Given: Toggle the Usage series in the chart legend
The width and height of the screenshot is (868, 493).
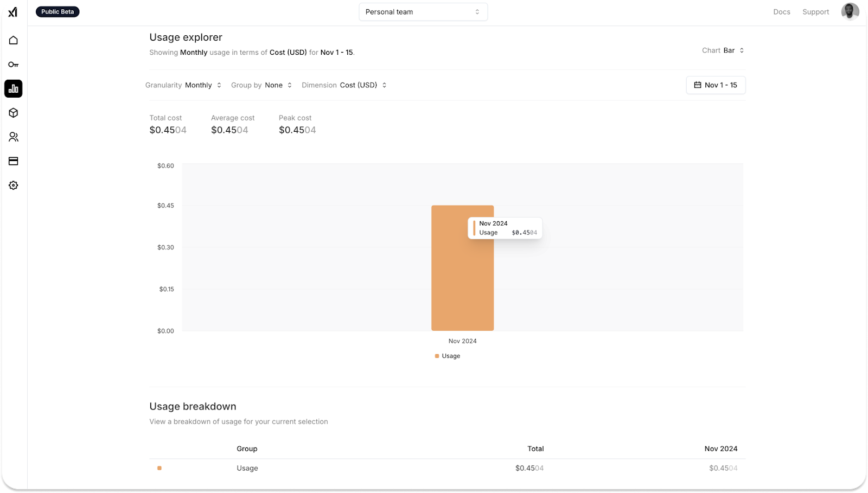Looking at the screenshot, I should tap(447, 356).
